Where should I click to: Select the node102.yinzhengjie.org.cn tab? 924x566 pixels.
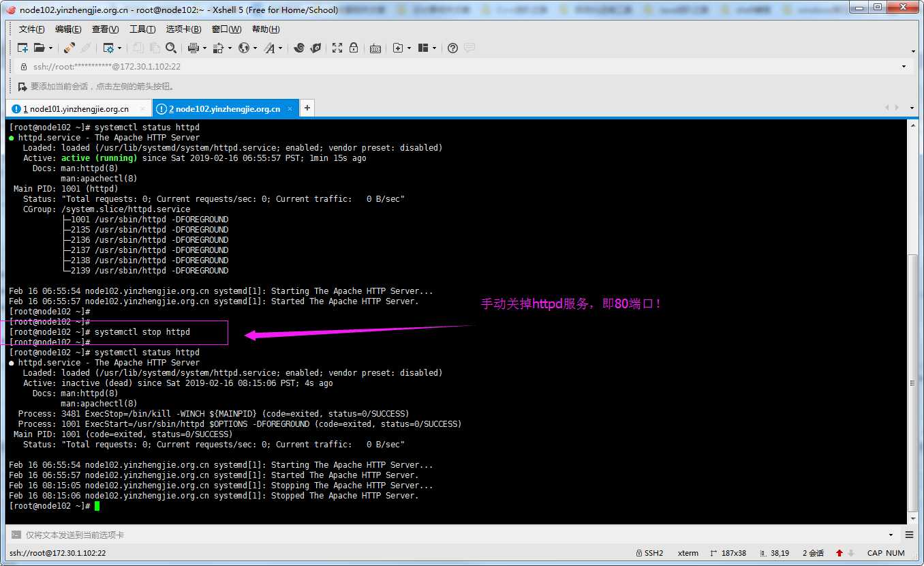[224, 108]
